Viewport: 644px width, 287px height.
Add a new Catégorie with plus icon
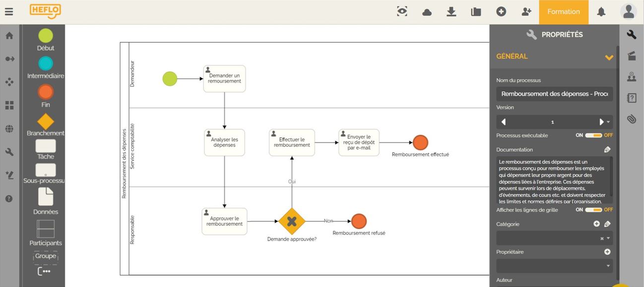[x=596, y=224]
